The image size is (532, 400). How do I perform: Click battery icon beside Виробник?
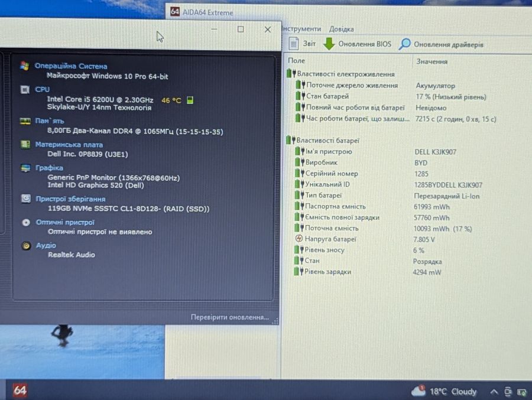[300, 162]
